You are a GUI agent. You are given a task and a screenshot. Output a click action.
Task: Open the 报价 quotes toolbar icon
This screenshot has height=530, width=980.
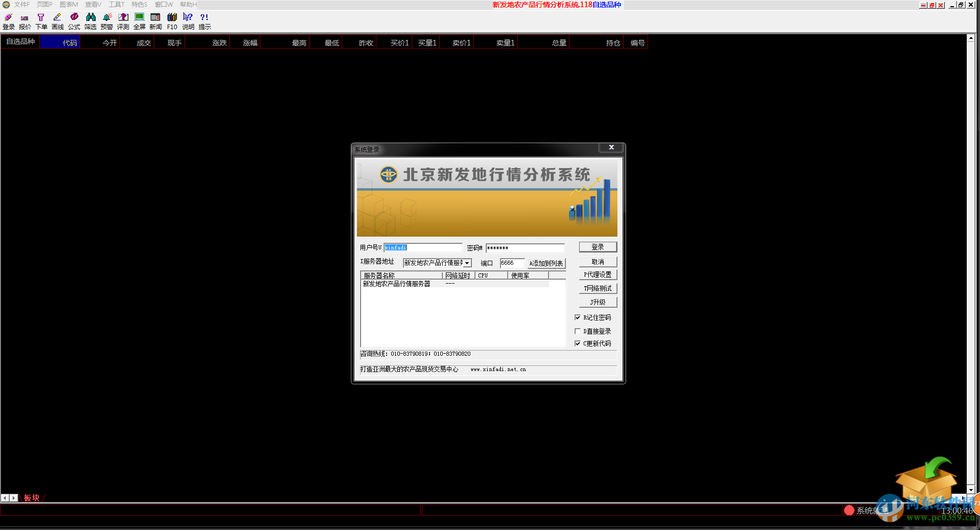tap(25, 21)
